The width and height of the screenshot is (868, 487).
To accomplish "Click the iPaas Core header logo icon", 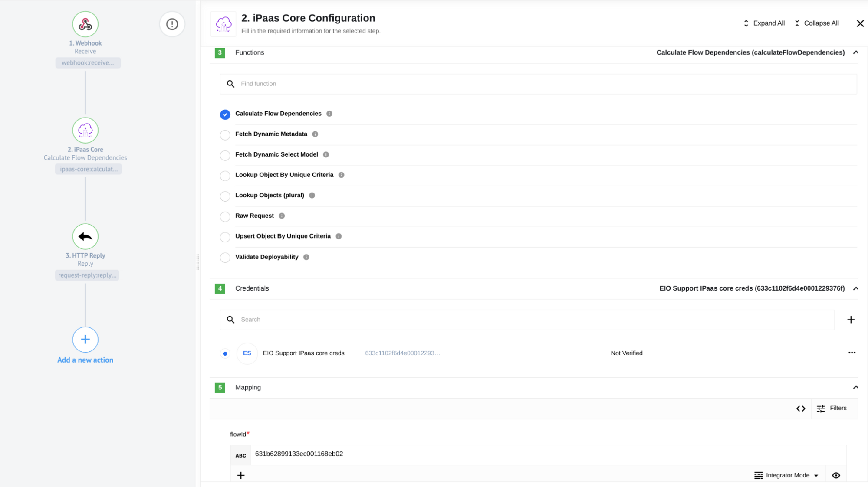I will click(x=224, y=24).
